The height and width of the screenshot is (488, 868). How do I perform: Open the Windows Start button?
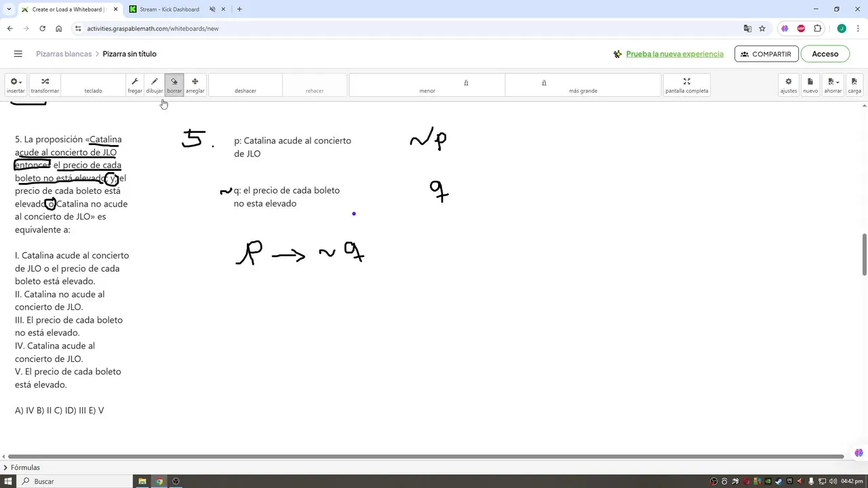[x=8, y=481]
